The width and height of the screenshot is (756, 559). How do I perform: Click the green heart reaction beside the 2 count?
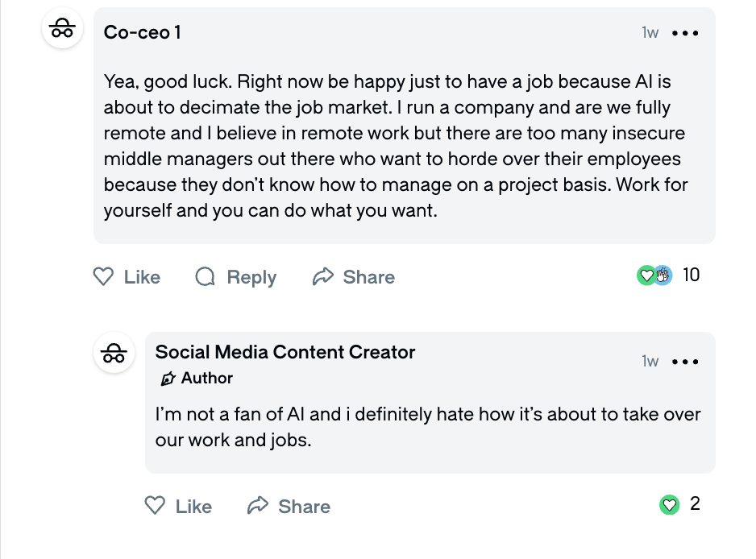tap(669, 505)
